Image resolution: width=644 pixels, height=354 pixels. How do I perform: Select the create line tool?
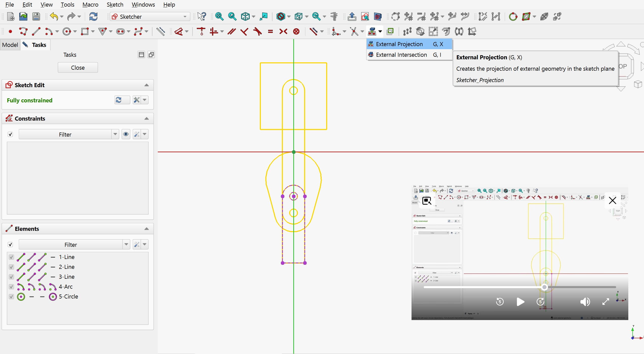tap(36, 31)
